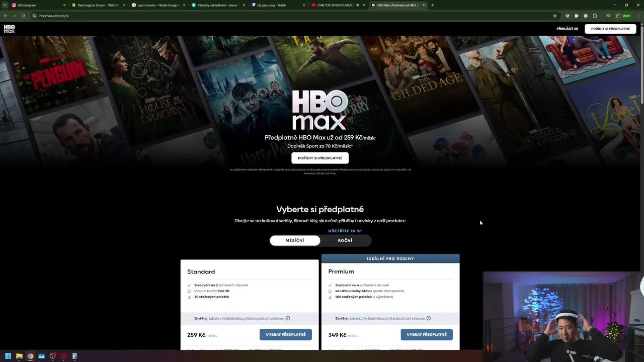Open Photos app from taskbar
This screenshot has width=644, height=362.
pos(41,356)
